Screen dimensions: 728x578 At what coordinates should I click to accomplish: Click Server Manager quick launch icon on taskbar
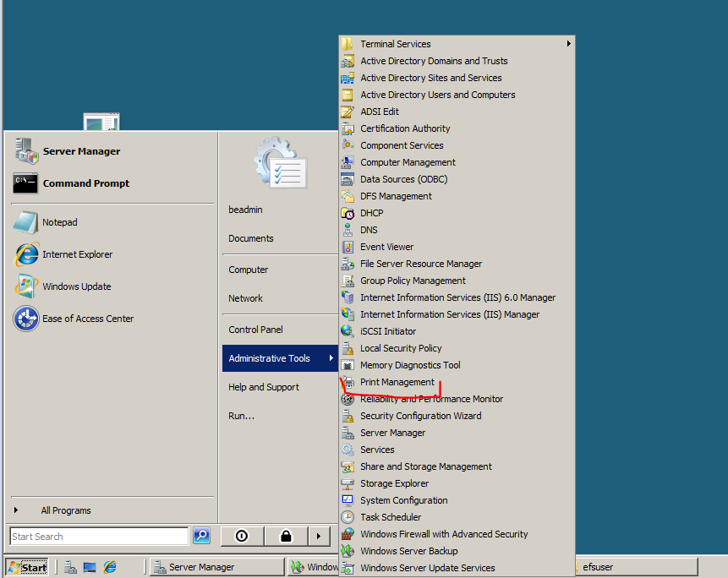click(70, 567)
